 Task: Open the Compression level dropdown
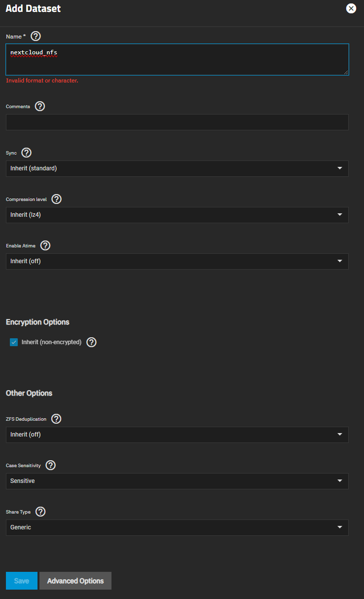pyautogui.click(x=177, y=215)
